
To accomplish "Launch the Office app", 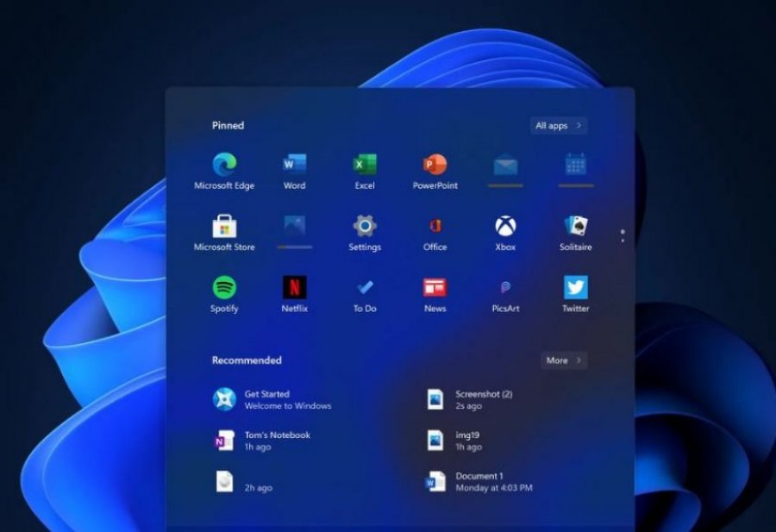I will (x=435, y=233).
